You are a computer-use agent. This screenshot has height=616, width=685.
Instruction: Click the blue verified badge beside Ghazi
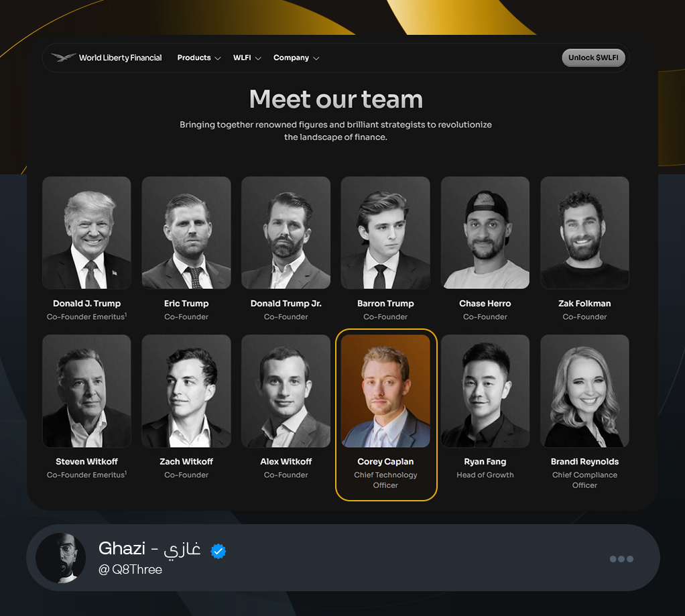pos(218,551)
